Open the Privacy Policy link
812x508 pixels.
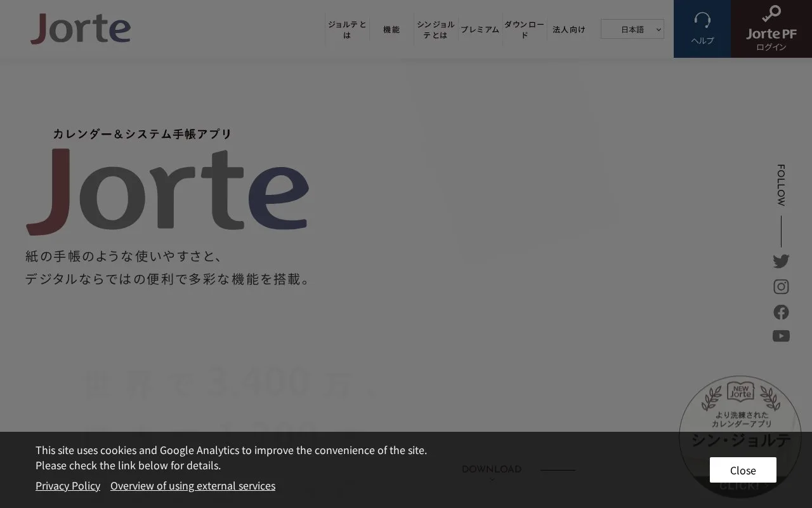tap(68, 486)
